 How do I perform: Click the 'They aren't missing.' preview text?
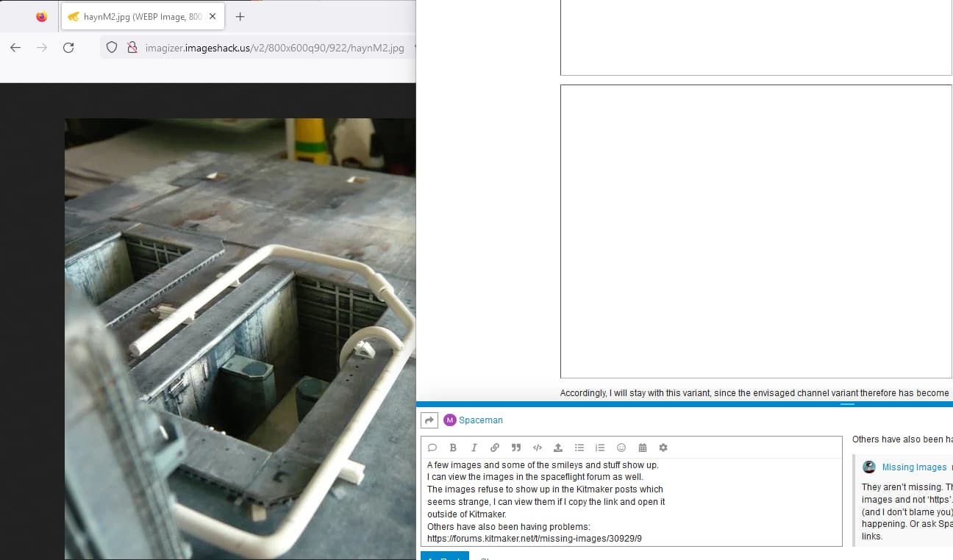coord(902,487)
